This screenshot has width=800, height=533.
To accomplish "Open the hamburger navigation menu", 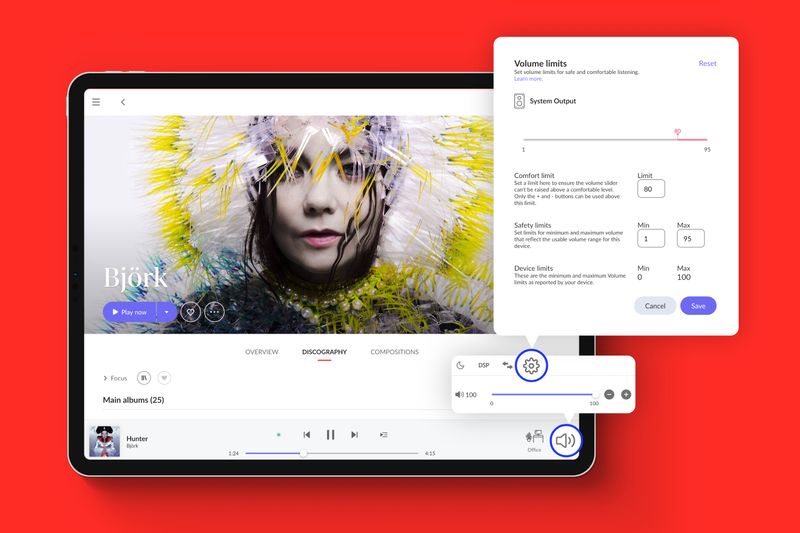I will [96, 102].
